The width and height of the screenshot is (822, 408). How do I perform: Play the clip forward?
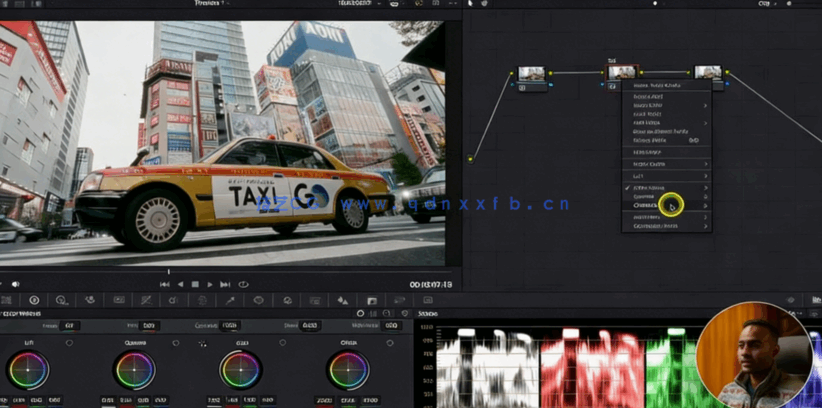(210, 284)
